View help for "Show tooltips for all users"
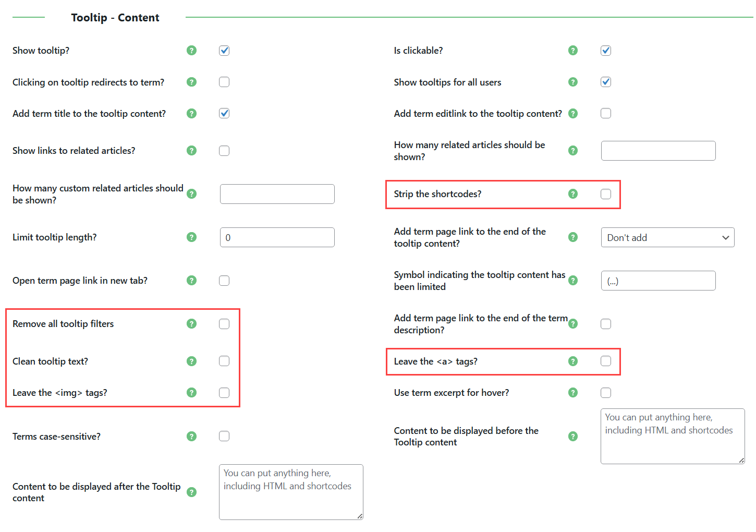 click(x=573, y=82)
